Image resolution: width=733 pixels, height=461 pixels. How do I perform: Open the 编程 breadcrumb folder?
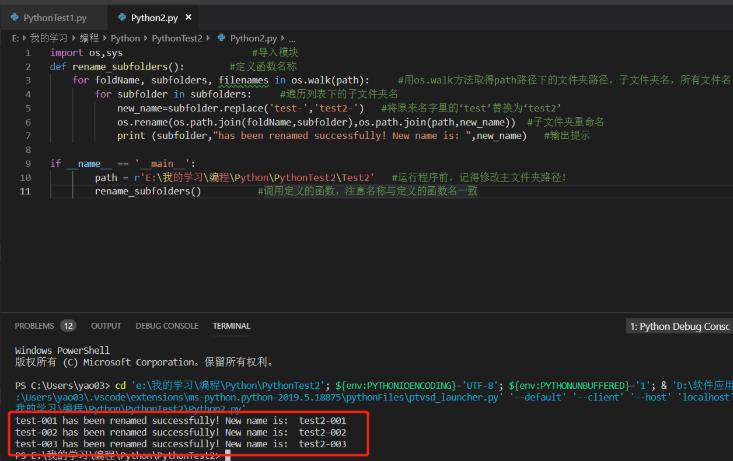[x=89, y=38]
